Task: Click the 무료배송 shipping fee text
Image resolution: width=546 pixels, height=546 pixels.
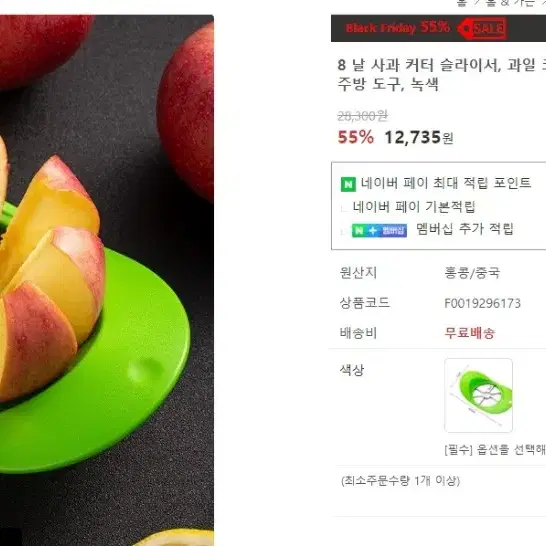Action: tap(469, 333)
